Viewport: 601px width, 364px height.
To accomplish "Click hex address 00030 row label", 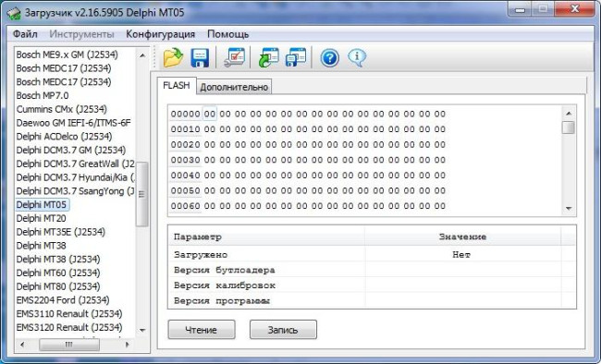I will coord(185,160).
